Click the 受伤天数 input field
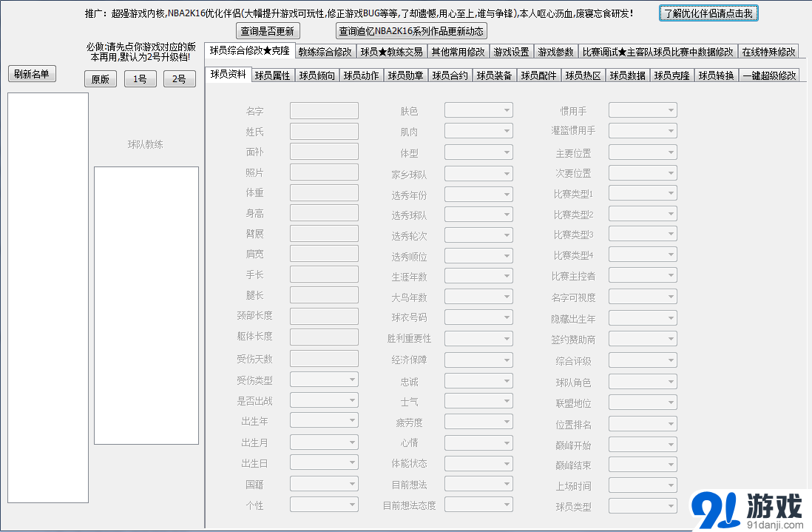Image resolution: width=812 pixels, height=532 pixels. 324,358
